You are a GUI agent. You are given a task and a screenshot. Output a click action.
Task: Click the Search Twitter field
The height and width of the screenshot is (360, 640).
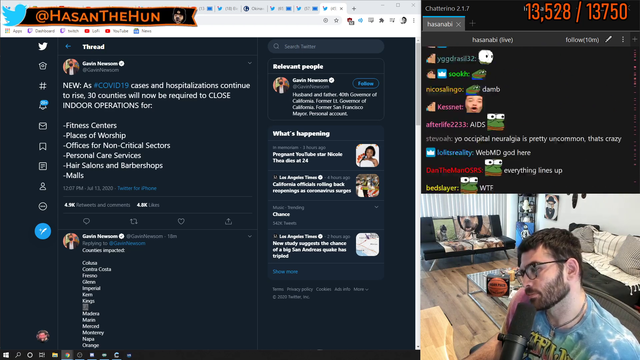pos(326,47)
